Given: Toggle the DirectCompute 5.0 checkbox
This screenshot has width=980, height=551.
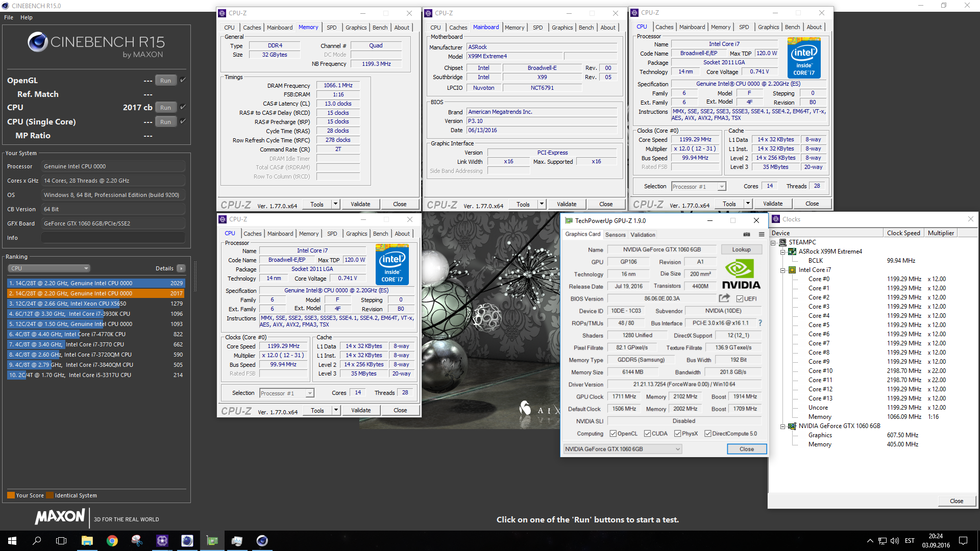Looking at the screenshot, I should (707, 434).
